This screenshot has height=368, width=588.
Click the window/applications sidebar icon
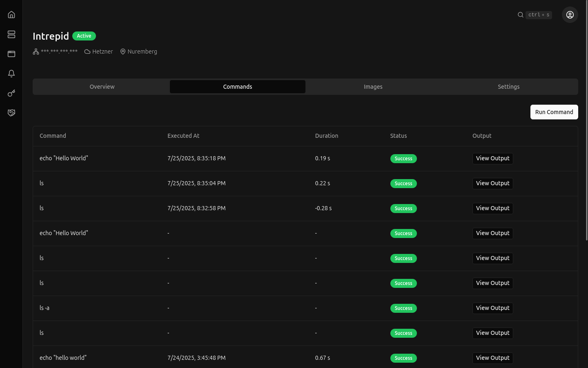point(11,54)
